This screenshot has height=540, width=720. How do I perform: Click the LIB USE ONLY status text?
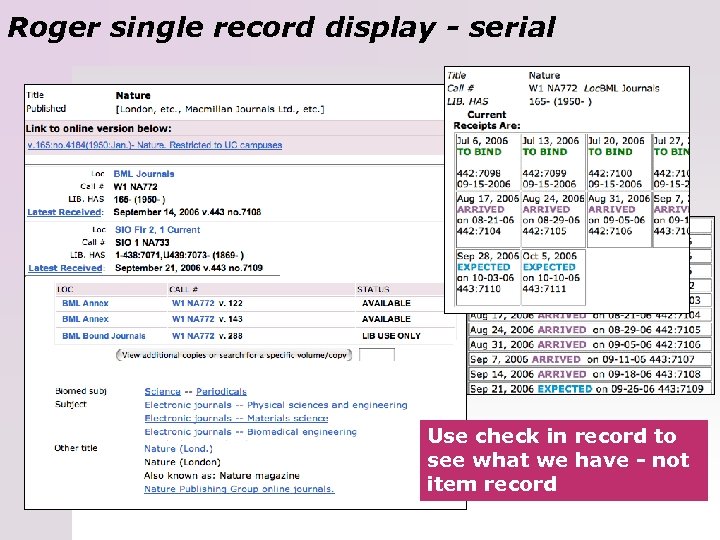tap(391, 336)
